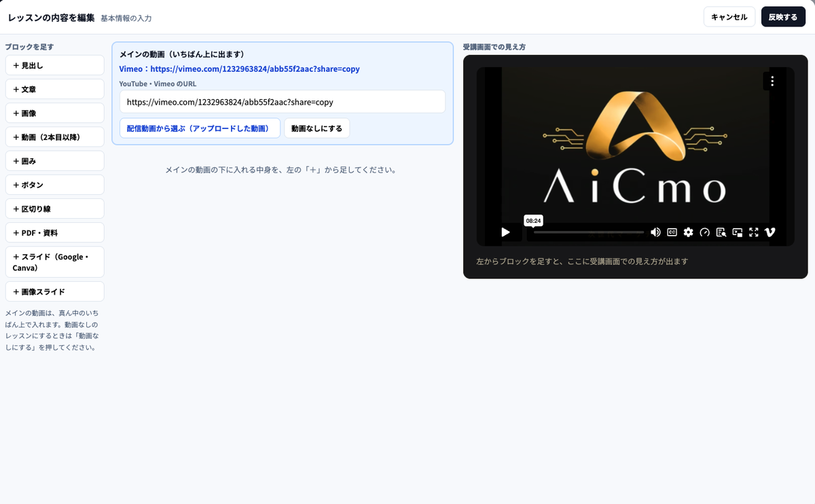Click the 08:24 timestamp tooltip

coord(533,221)
